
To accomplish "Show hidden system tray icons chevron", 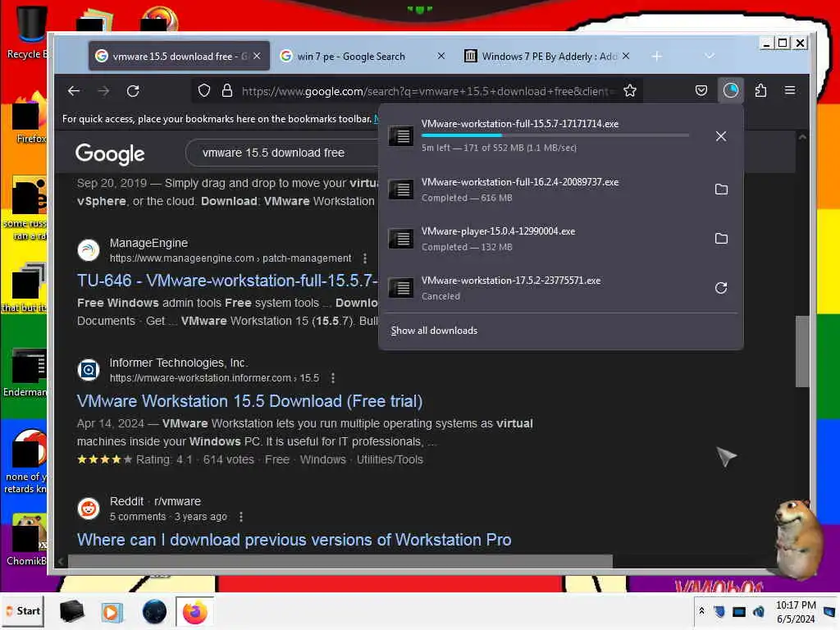I will point(701,611).
